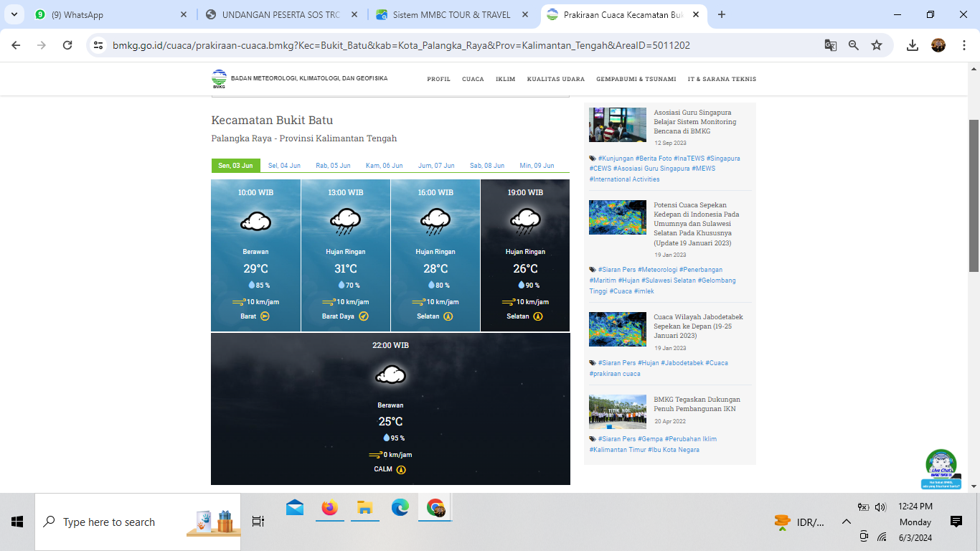The height and width of the screenshot is (551, 980).
Task: Click the Barat Daya wind direction icon
Action: tap(364, 316)
